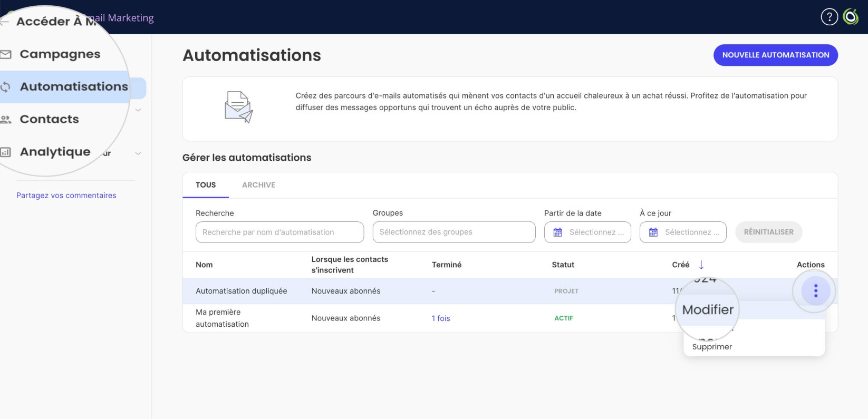Click calendar icon in À ce jour

pos(653,232)
